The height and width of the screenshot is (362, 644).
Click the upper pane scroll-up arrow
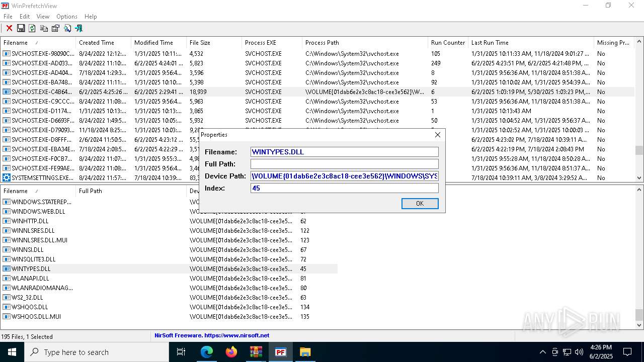click(x=639, y=43)
